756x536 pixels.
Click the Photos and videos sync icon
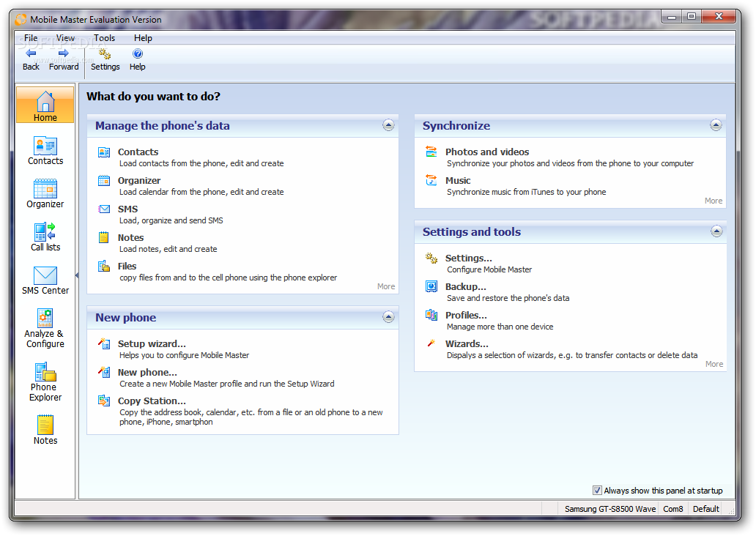click(x=431, y=152)
